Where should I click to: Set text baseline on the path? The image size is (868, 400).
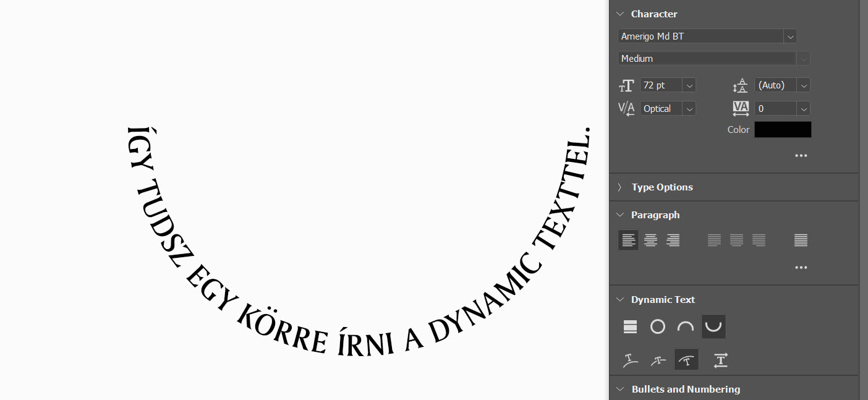(x=629, y=360)
